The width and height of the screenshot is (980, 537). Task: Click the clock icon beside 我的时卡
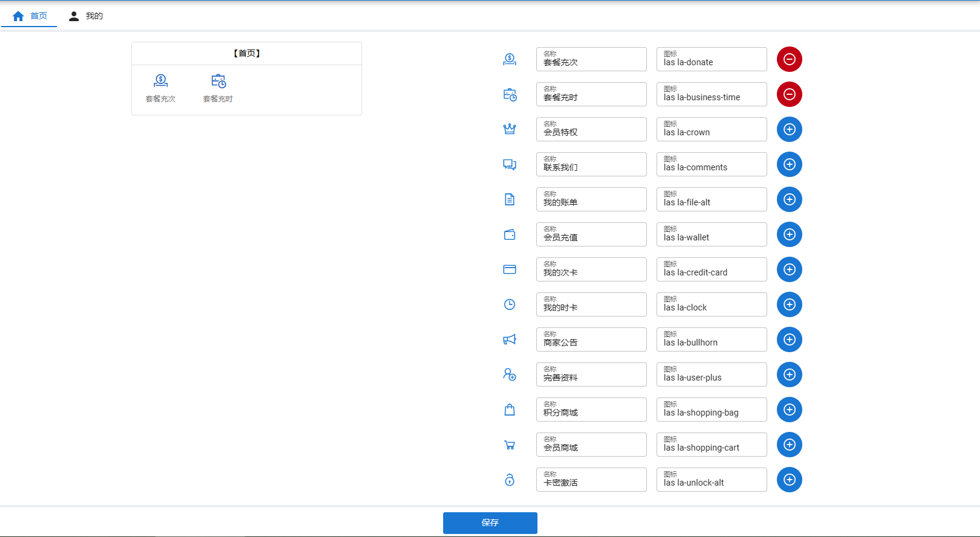pyautogui.click(x=510, y=304)
